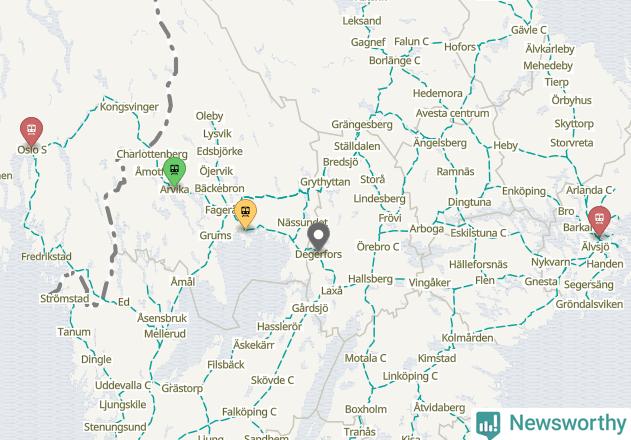Select the Falköping C station label
The height and width of the screenshot is (440, 631).
pyautogui.click(x=249, y=412)
